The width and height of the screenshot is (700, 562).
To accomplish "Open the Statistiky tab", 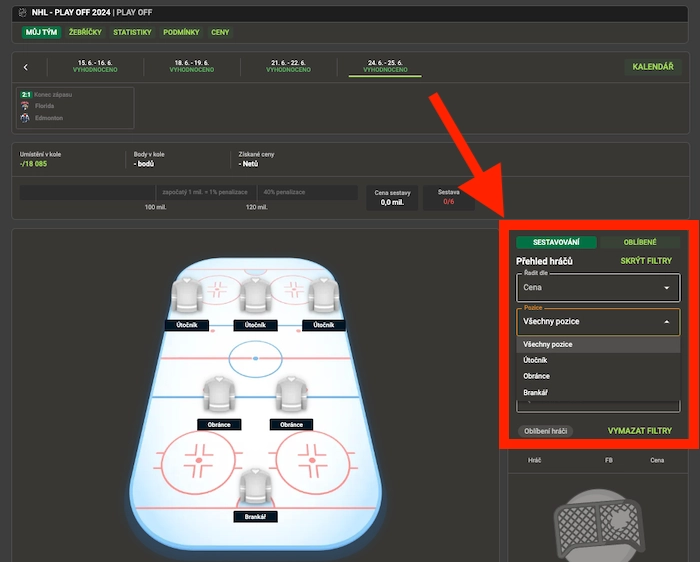I will tap(132, 32).
